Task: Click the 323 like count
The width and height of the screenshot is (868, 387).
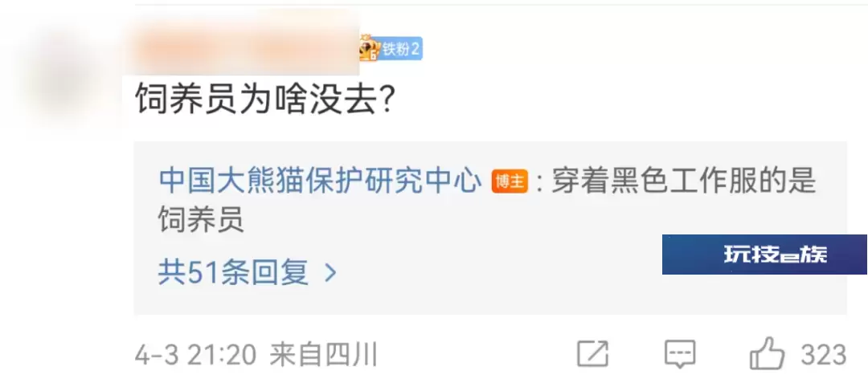Action: (x=824, y=354)
